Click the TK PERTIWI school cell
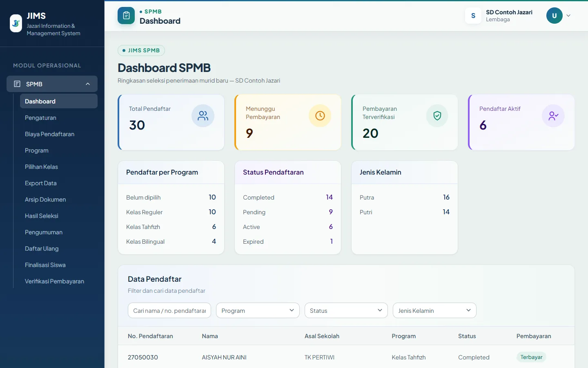This screenshot has width=588, height=368. pyautogui.click(x=319, y=357)
